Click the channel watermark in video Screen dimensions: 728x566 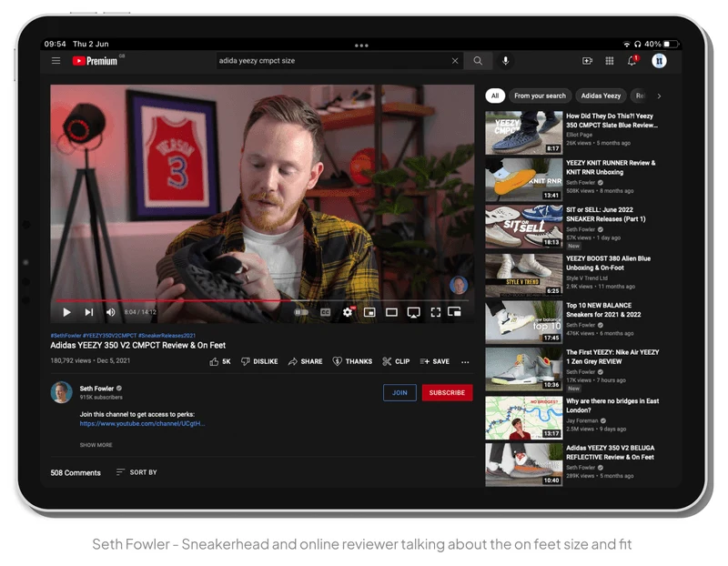[x=459, y=286]
